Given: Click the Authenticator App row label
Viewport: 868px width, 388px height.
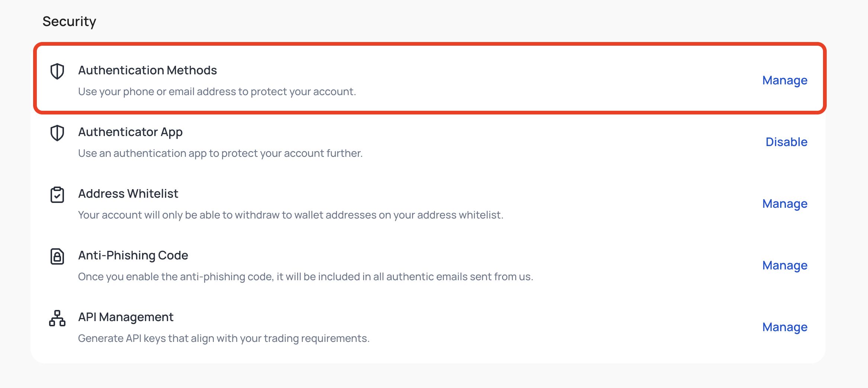Looking at the screenshot, I should tap(130, 132).
